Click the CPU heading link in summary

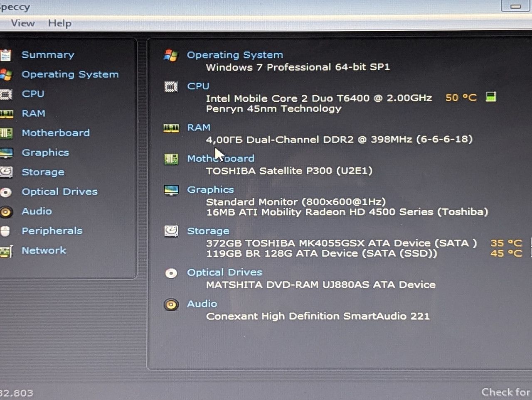point(198,86)
